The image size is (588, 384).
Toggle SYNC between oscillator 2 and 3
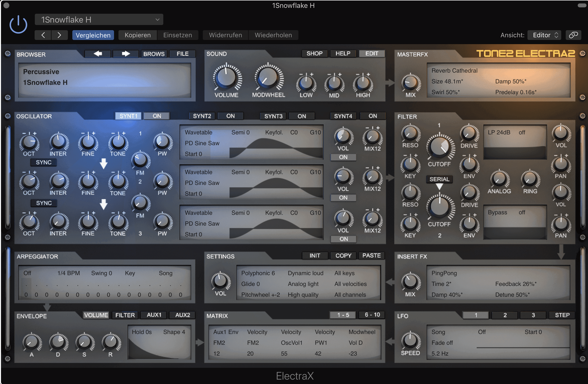(44, 203)
